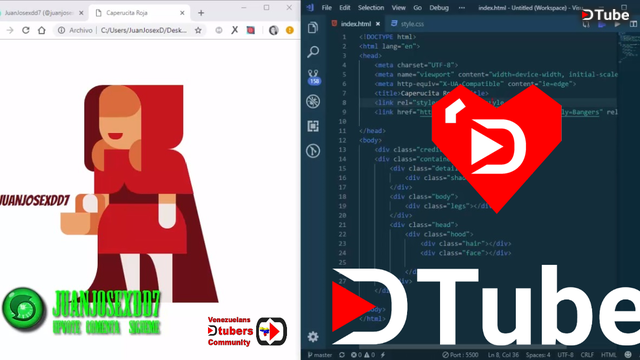This screenshot has width=640, height=360.
Task: Click the master branch in status bar
Action: [320, 355]
